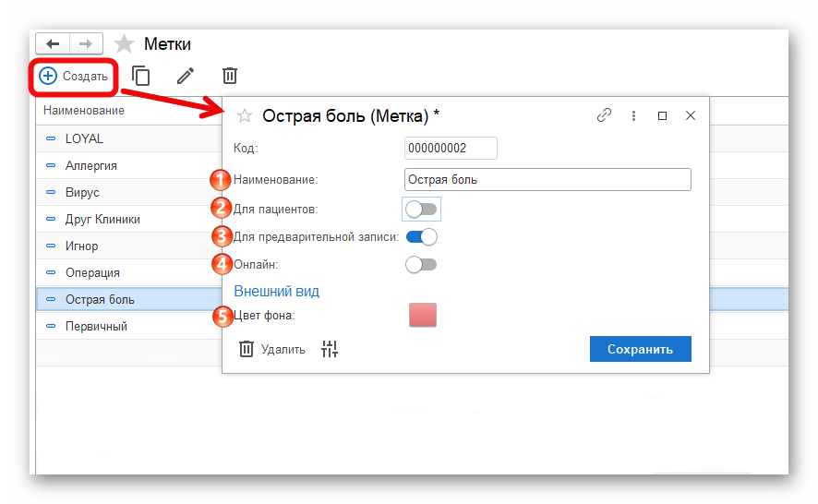This screenshot has height=504, width=818.
Task: Click the Сохранить button
Action: pyautogui.click(x=640, y=349)
